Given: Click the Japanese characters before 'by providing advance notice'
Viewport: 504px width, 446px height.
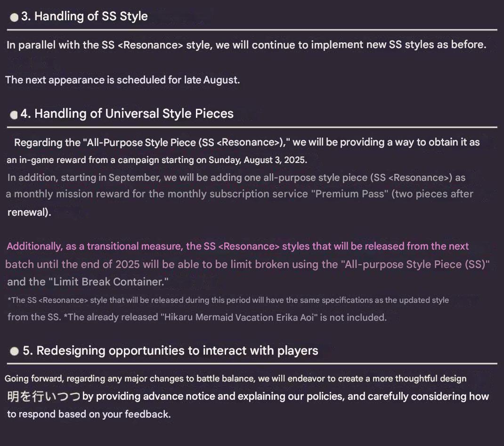Looking at the screenshot, I should click(x=43, y=397).
